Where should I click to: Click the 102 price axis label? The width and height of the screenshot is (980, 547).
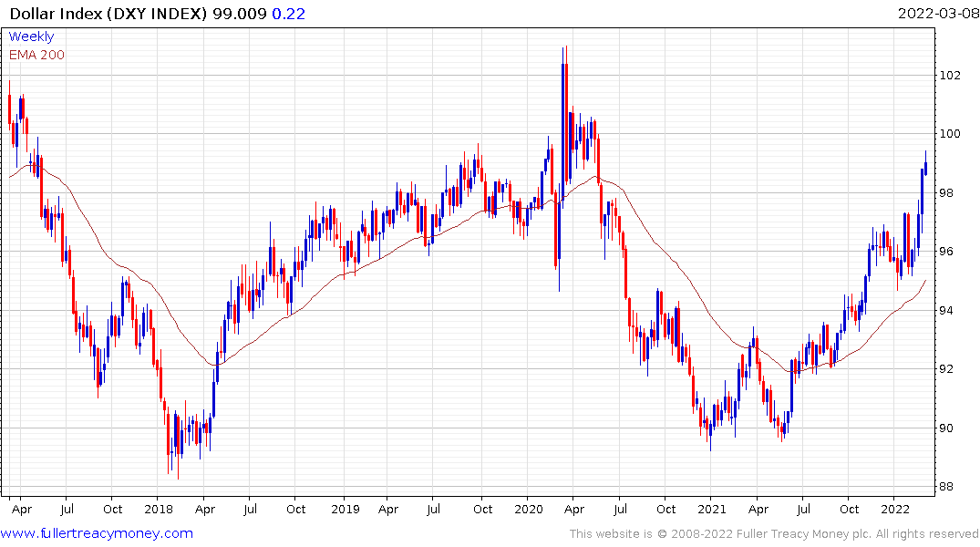[950, 76]
